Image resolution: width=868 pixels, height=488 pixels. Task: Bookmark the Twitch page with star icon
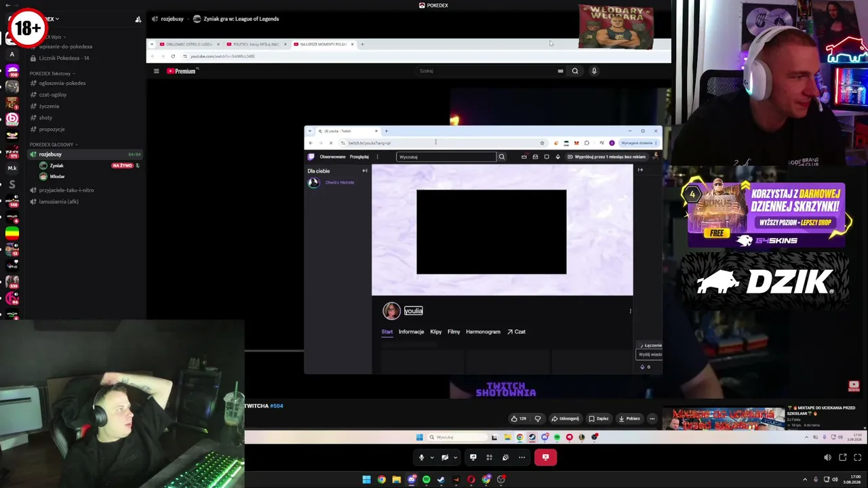coord(542,143)
